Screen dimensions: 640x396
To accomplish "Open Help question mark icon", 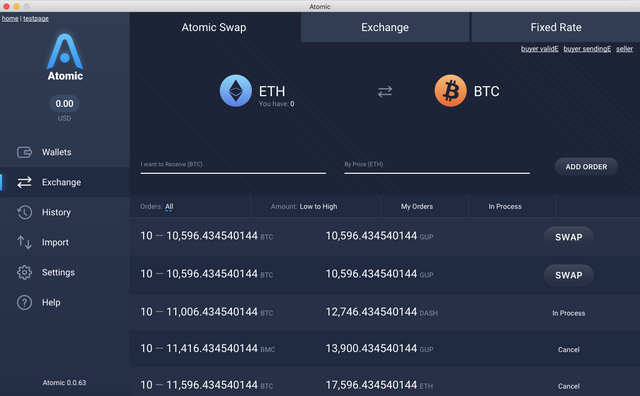I will pos(24,303).
